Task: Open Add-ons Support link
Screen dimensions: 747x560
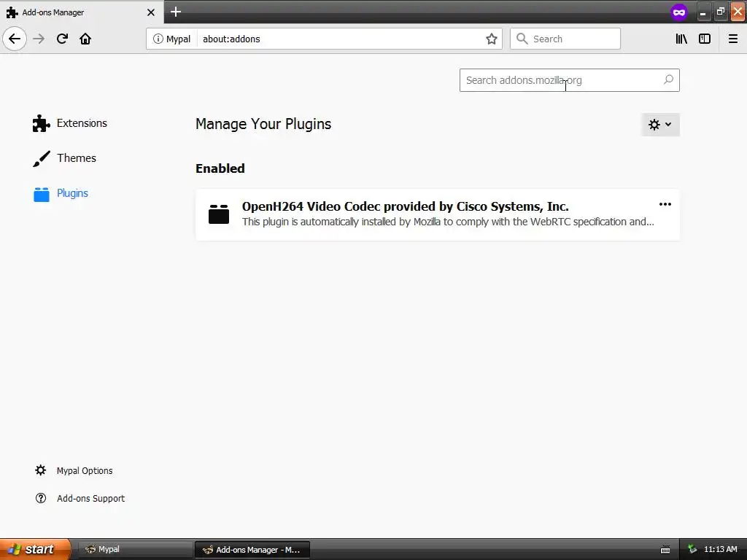Action: click(90, 498)
